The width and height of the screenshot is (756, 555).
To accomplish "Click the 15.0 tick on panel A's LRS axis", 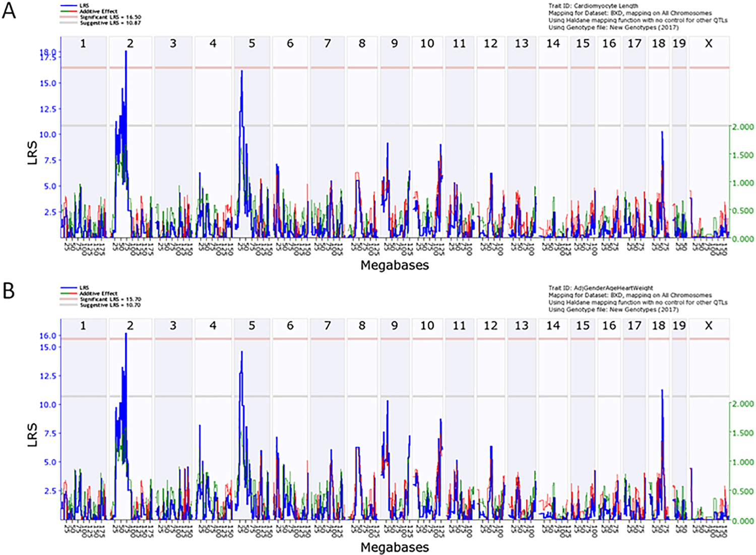I will point(48,83).
